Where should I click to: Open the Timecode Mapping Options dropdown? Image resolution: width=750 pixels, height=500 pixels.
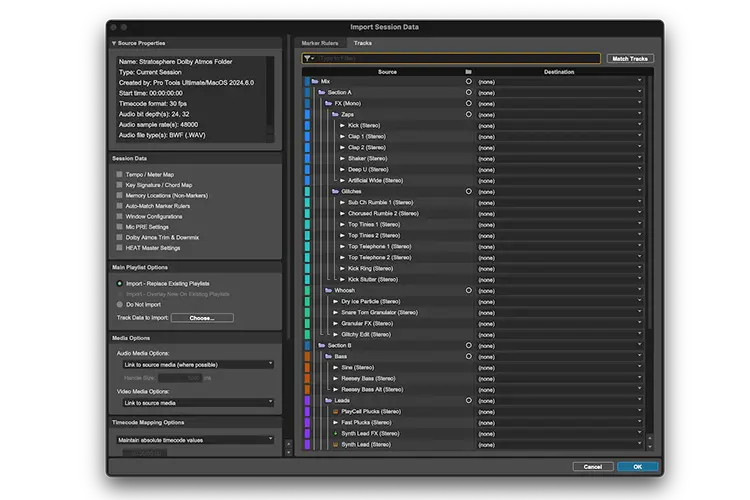195,440
